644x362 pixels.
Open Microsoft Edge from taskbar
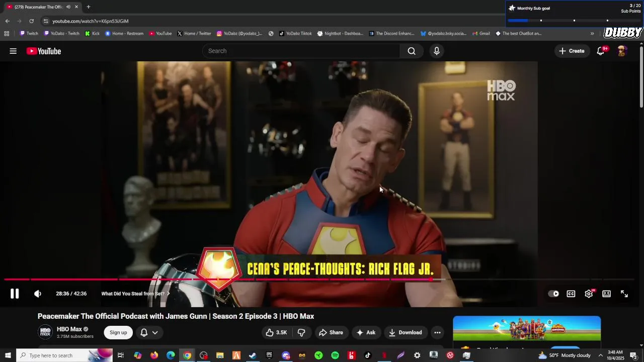point(171,355)
